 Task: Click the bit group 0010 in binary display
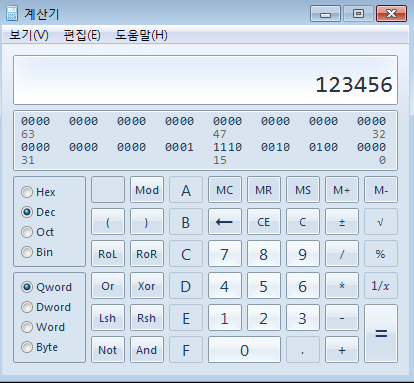coord(275,147)
